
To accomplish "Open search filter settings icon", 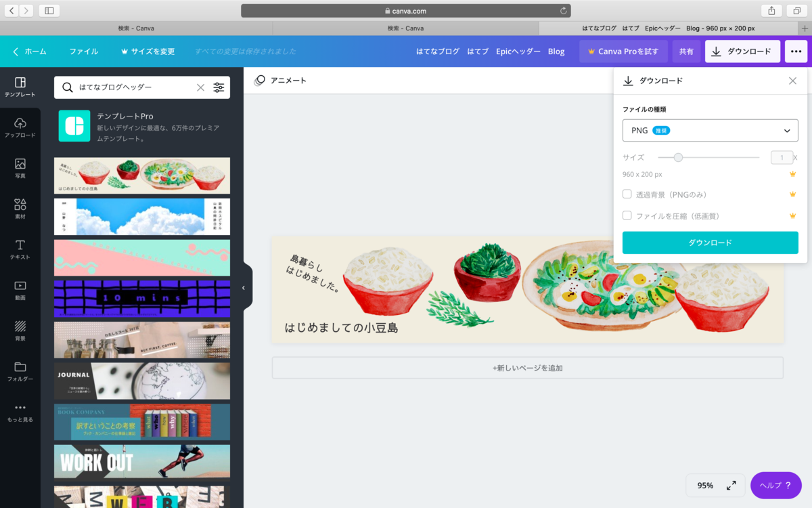I will coord(219,87).
